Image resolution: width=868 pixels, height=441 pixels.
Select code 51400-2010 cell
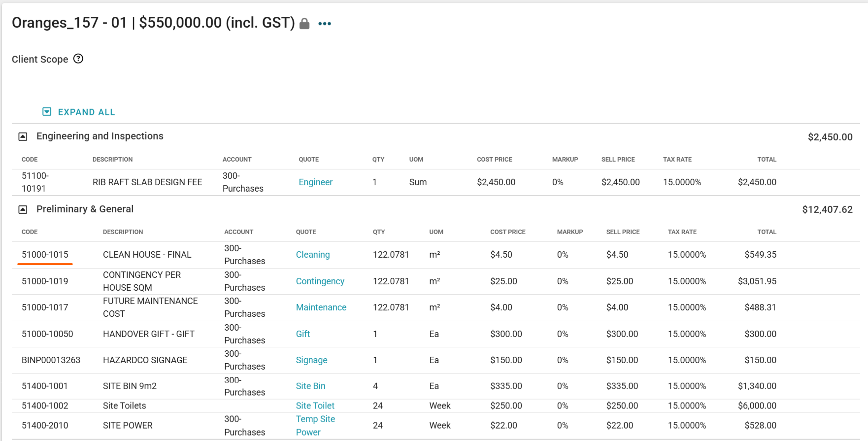[x=45, y=425]
